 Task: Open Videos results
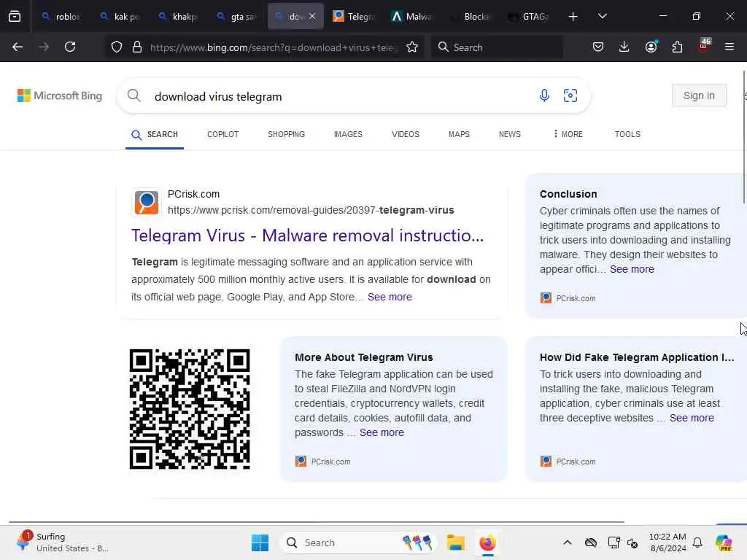pyautogui.click(x=406, y=134)
